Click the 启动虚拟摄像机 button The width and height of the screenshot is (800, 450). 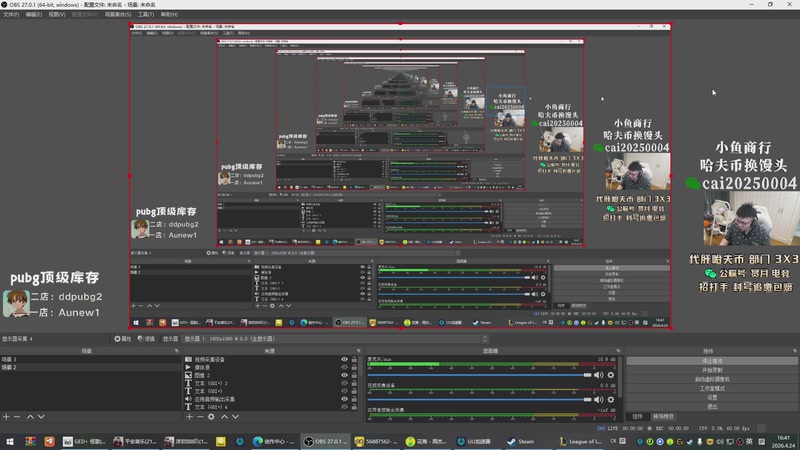pyautogui.click(x=712, y=379)
